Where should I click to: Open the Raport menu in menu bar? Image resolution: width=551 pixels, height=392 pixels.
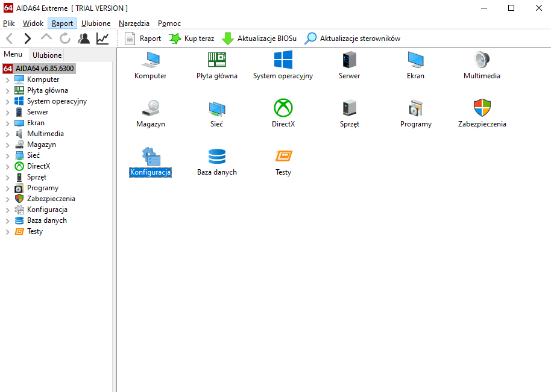click(x=62, y=23)
